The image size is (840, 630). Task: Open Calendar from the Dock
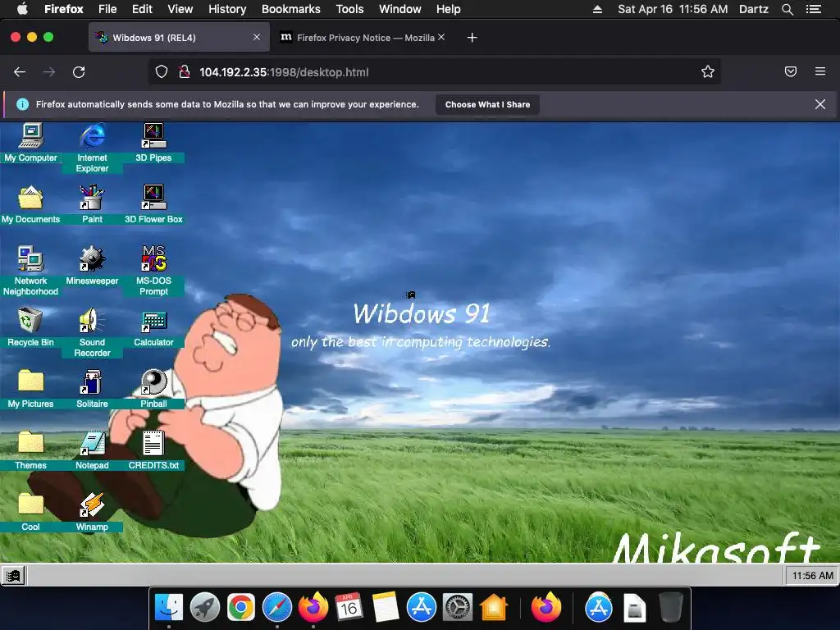point(349,608)
